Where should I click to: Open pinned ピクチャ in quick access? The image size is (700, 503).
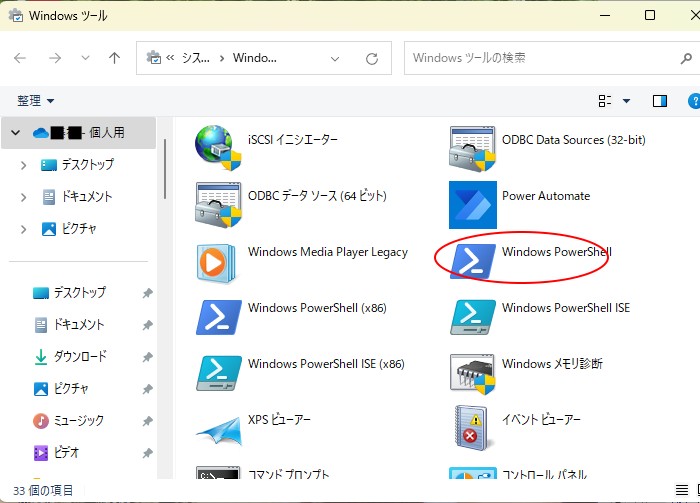(x=62, y=389)
